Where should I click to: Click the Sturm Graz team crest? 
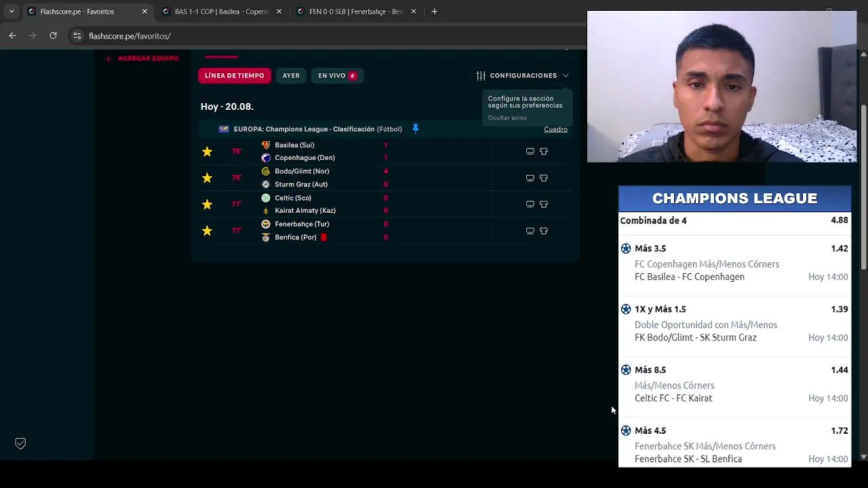click(266, 184)
